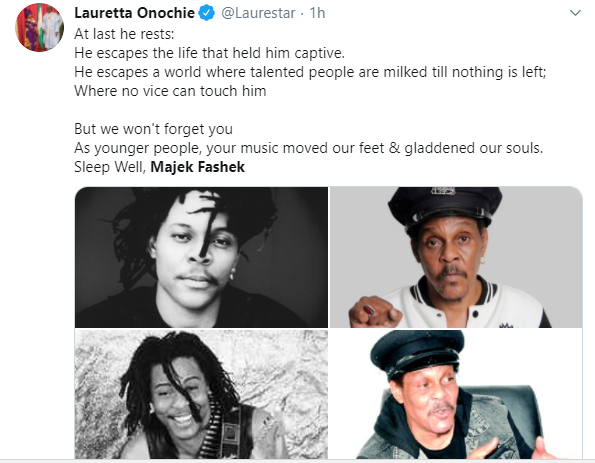Open the photo of man with raised fist
The height and width of the screenshot is (463, 595).
coord(456,257)
